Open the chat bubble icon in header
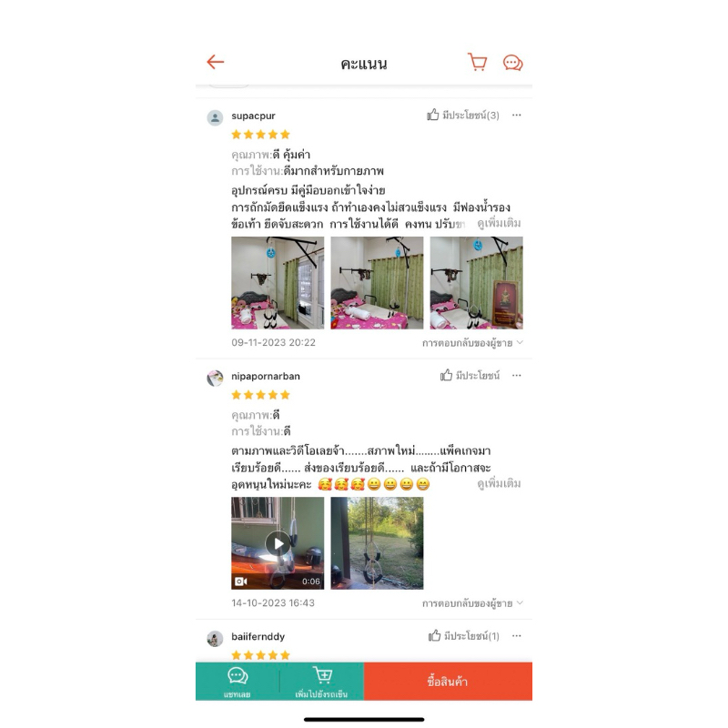This screenshot has width=728, height=728. coord(513,63)
